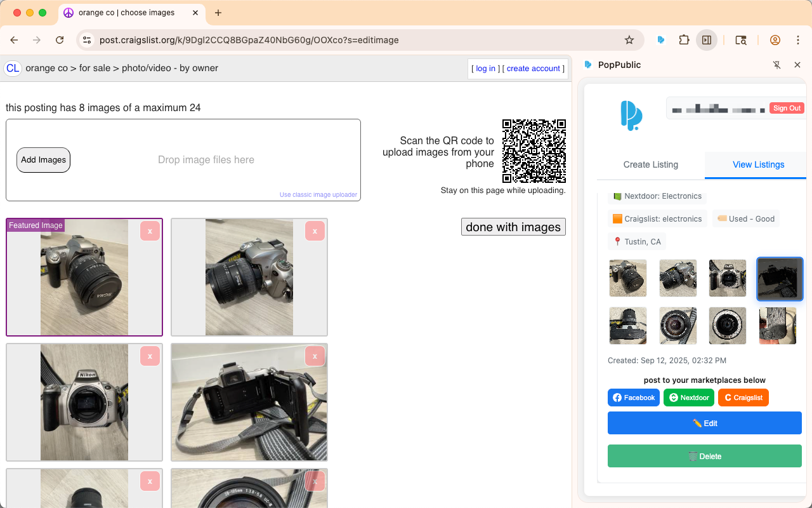Open the Extensions puzzle icon
This screenshot has width=812, height=508.
[684, 40]
